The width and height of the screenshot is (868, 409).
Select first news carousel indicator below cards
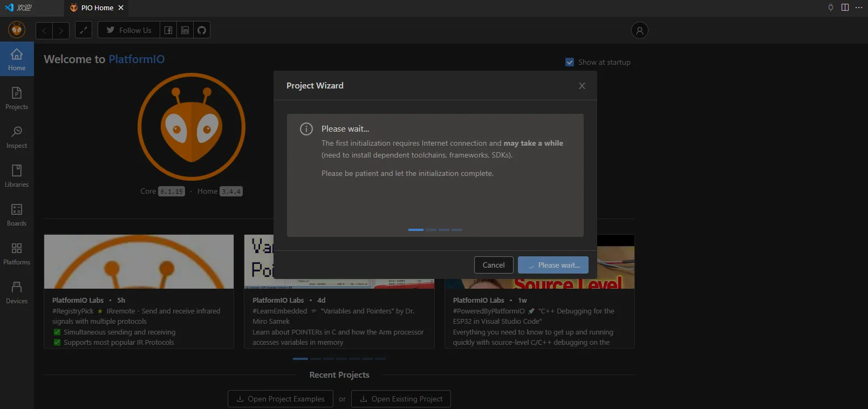(300, 359)
